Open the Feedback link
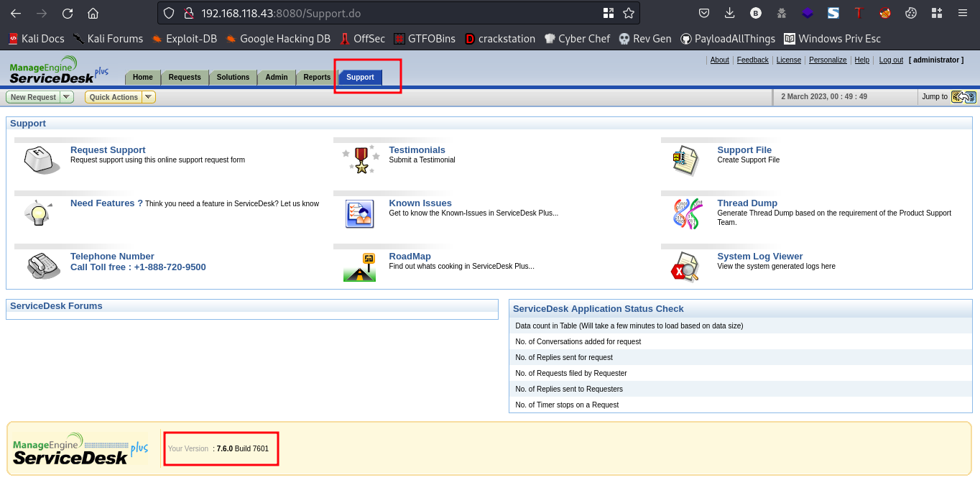 (752, 60)
